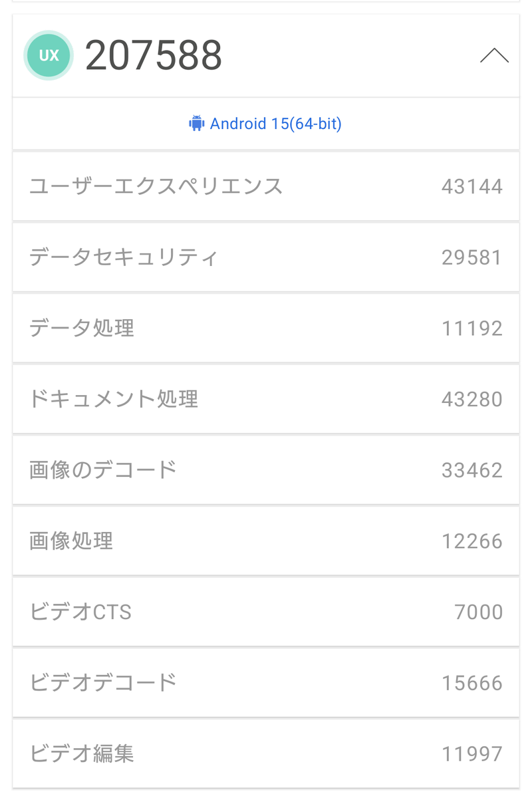Collapse the UX score section chevron
The image size is (532, 798).
click(x=494, y=56)
